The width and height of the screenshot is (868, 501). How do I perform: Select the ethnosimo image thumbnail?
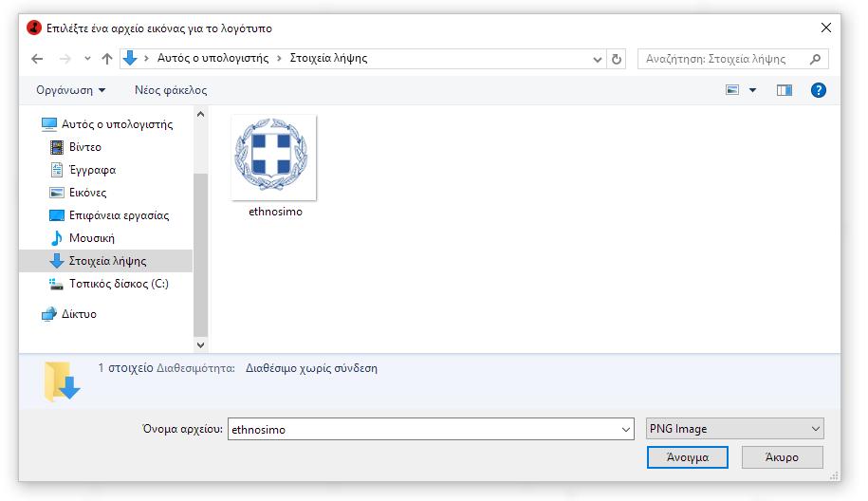[x=273, y=158]
